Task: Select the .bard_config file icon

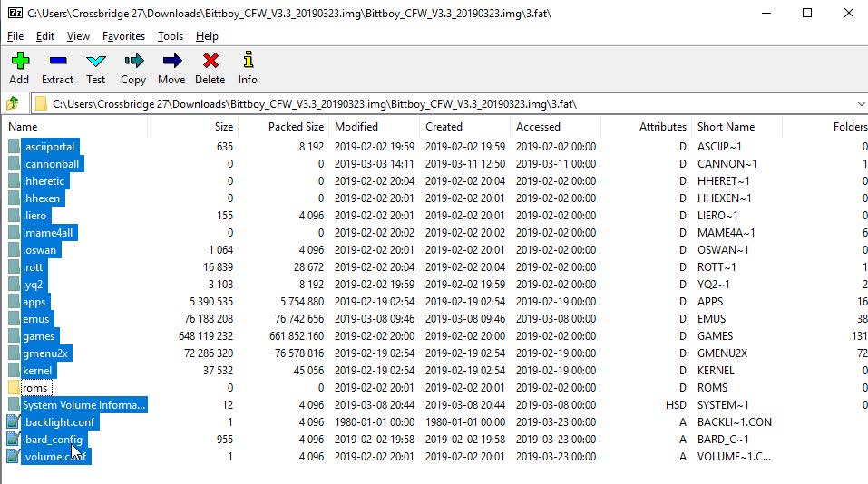Action: (x=14, y=440)
